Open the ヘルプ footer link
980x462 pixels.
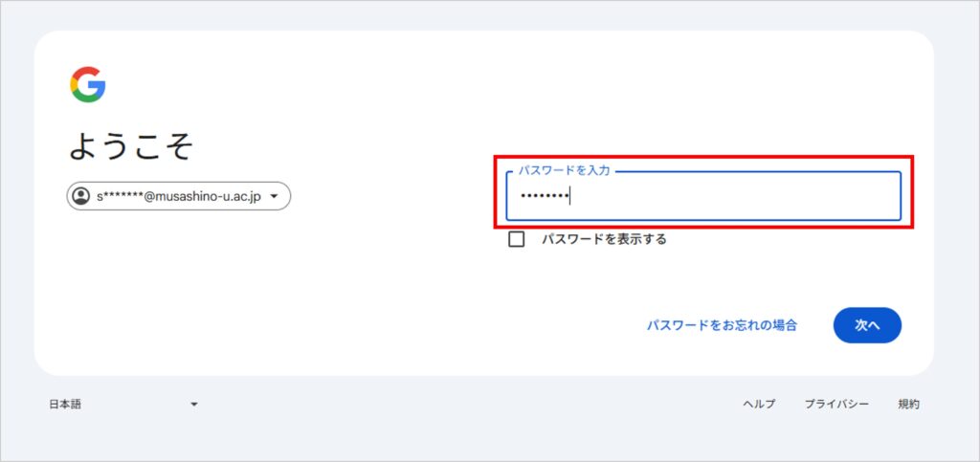(x=759, y=405)
